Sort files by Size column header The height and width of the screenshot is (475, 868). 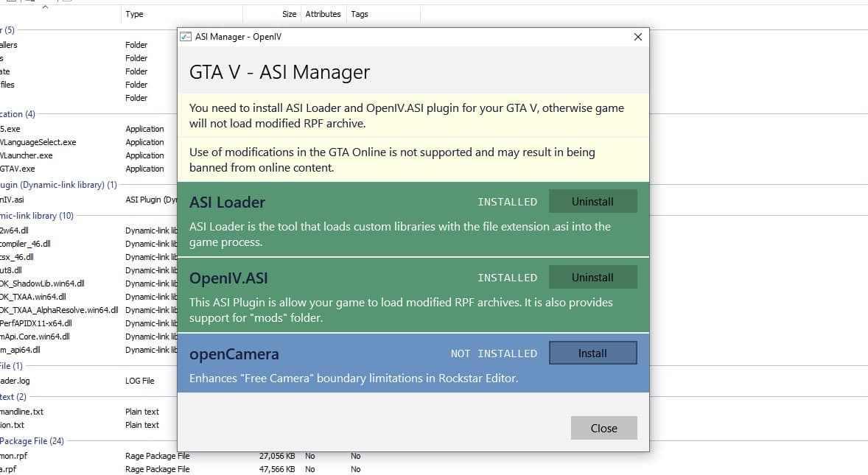(x=289, y=14)
